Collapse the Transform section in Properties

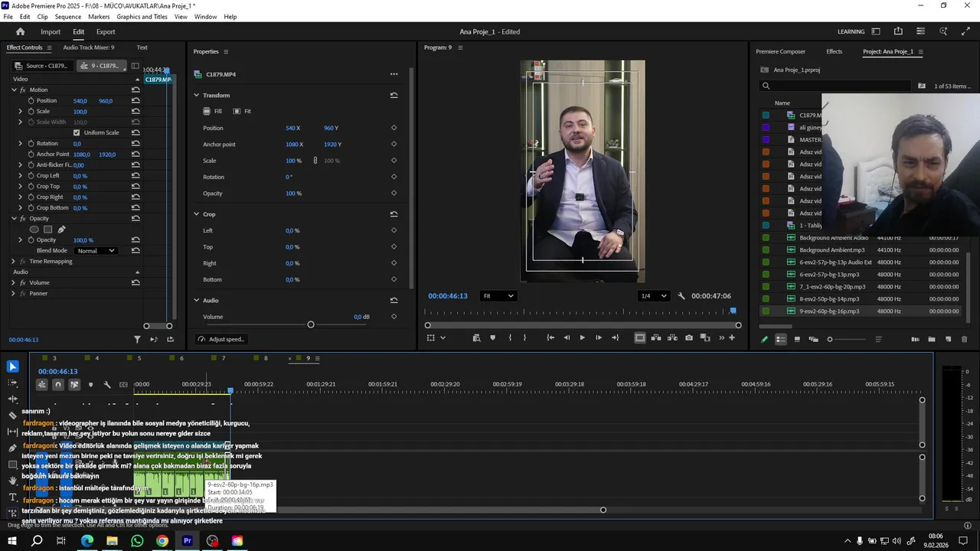196,95
